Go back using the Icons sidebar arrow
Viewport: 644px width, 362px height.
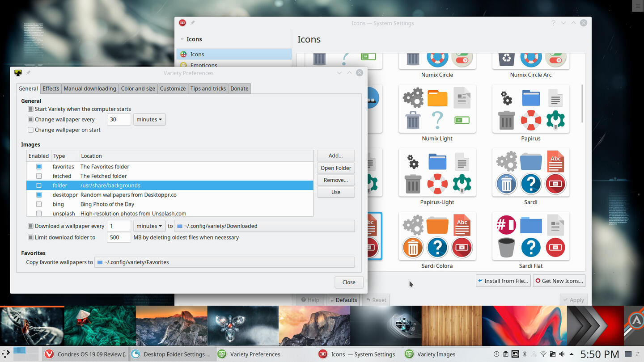[182, 39]
